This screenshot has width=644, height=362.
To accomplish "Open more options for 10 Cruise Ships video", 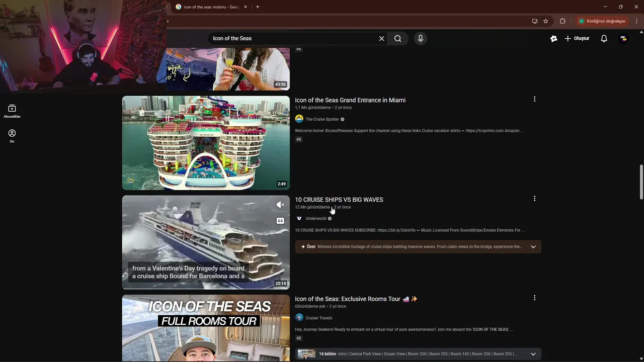I will 534,199.
